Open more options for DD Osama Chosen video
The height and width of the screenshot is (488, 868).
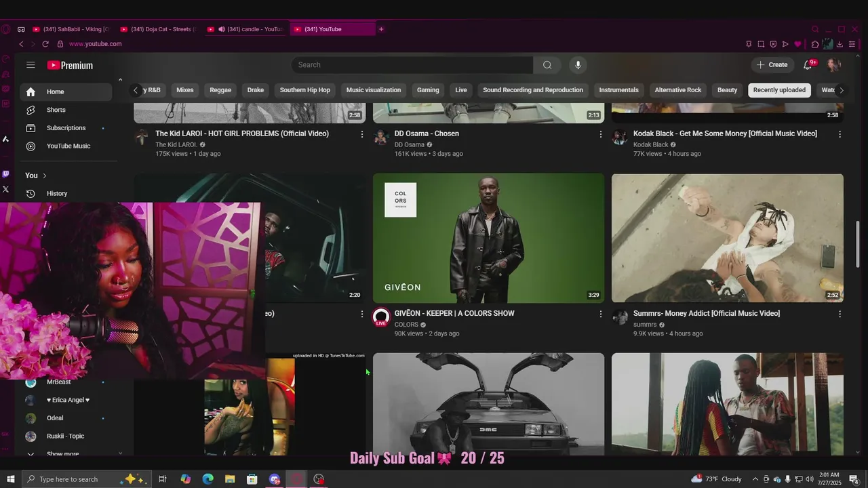600,134
